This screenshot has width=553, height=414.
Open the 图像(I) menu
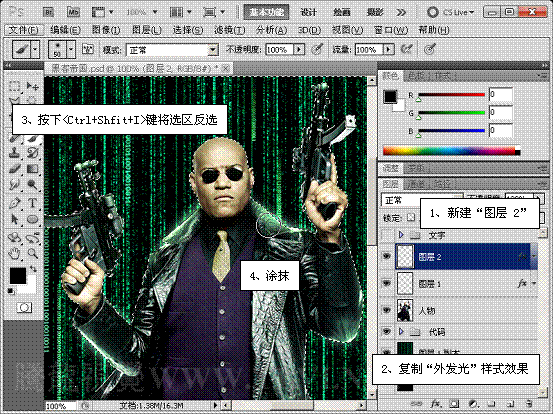click(106, 30)
